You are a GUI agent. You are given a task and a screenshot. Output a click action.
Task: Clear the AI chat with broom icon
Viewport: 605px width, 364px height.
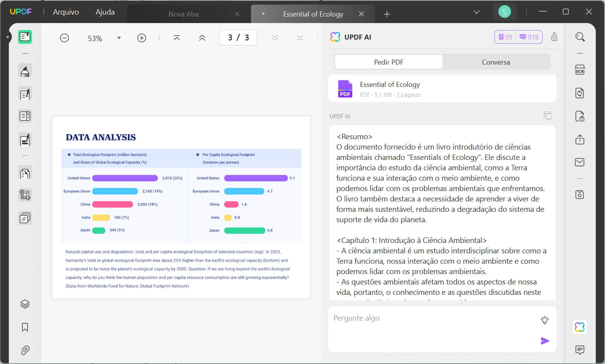pyautogui.click(x=554, y=37)
